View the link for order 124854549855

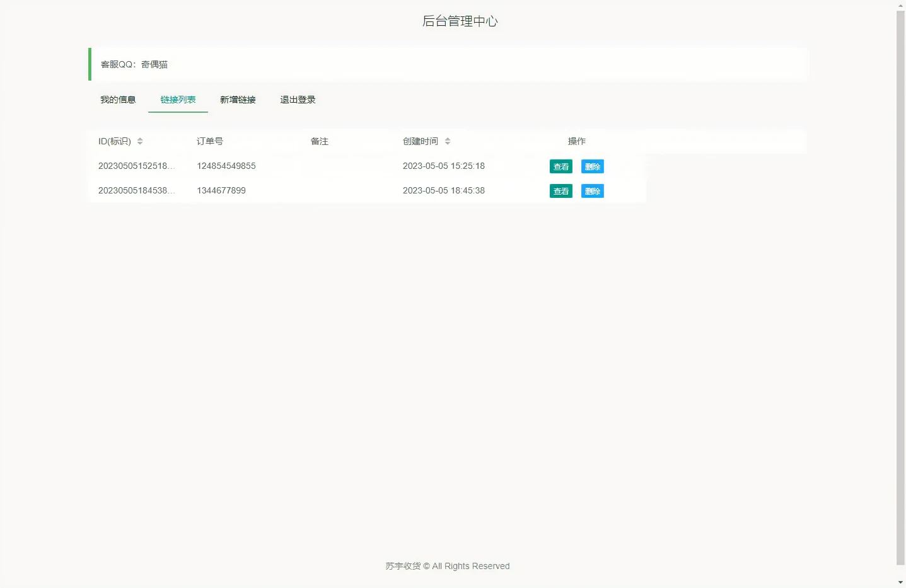click(560, 166)
